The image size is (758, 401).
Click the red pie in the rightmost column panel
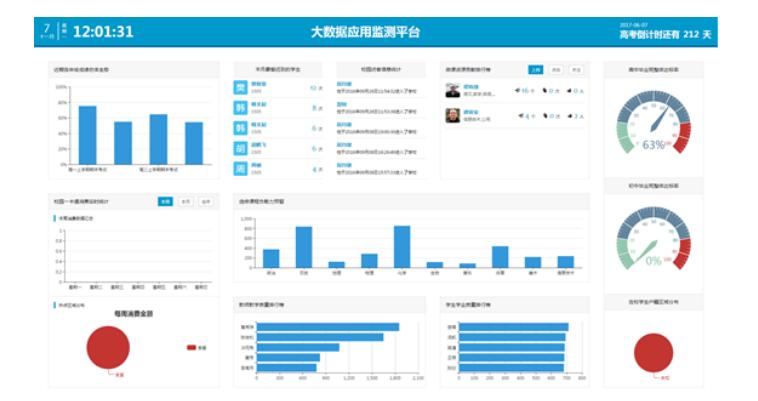pyautogui.click(x=654, y=353)
